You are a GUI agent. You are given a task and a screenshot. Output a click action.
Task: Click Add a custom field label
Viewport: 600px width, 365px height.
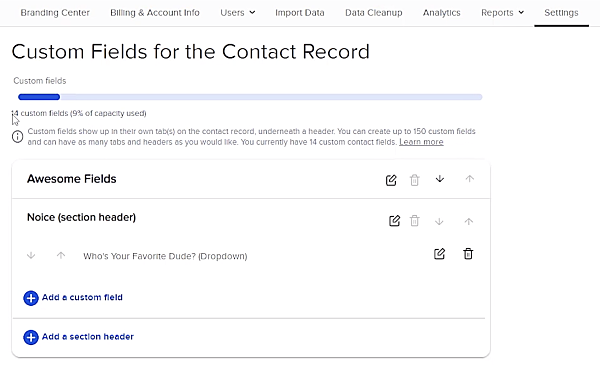[82, 297]
